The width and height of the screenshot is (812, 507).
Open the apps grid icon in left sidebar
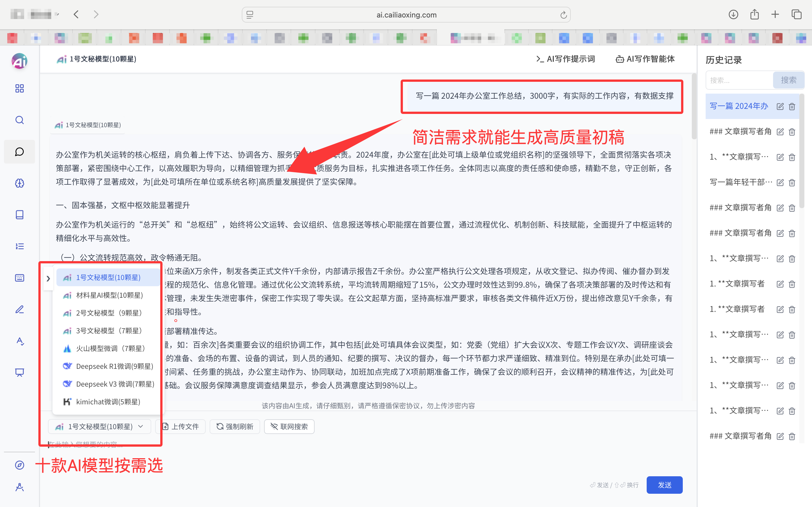pyautogui.click(x=19, y=89)
